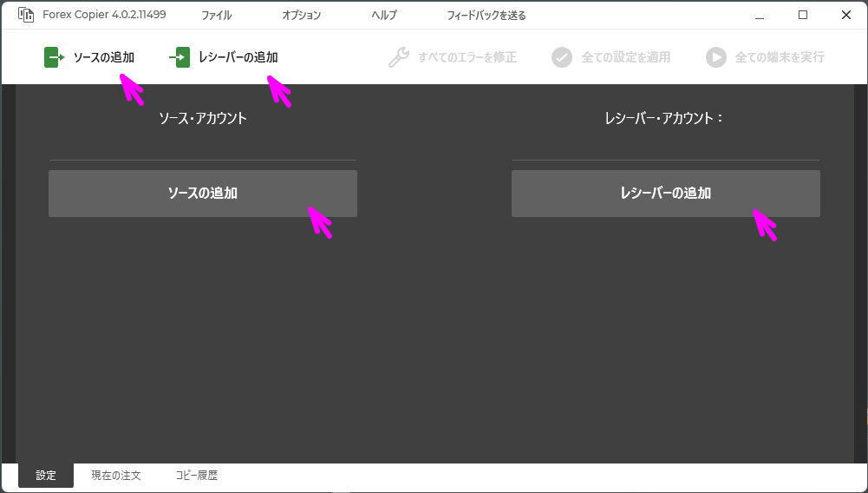Click the レシーバー・アカウント： heading
This screenshot has height=493, width=868.
(x=664, y=118)
